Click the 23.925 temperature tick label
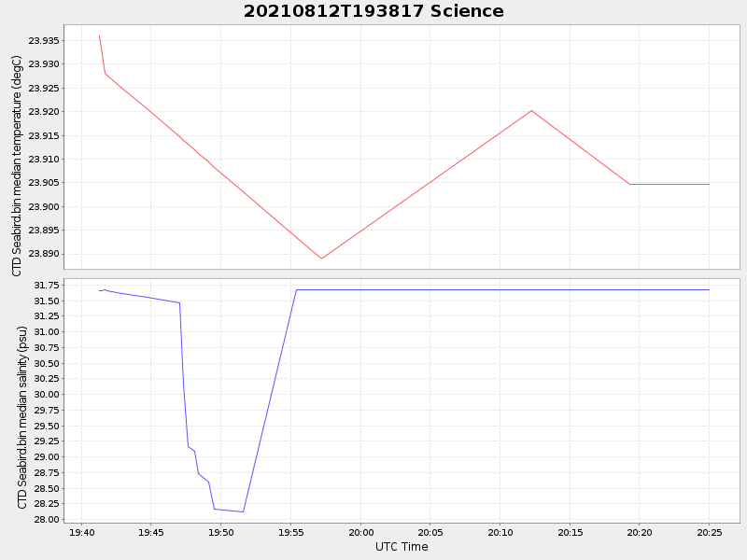The height and width of the screenshot is (560, 747). (44, 88)
